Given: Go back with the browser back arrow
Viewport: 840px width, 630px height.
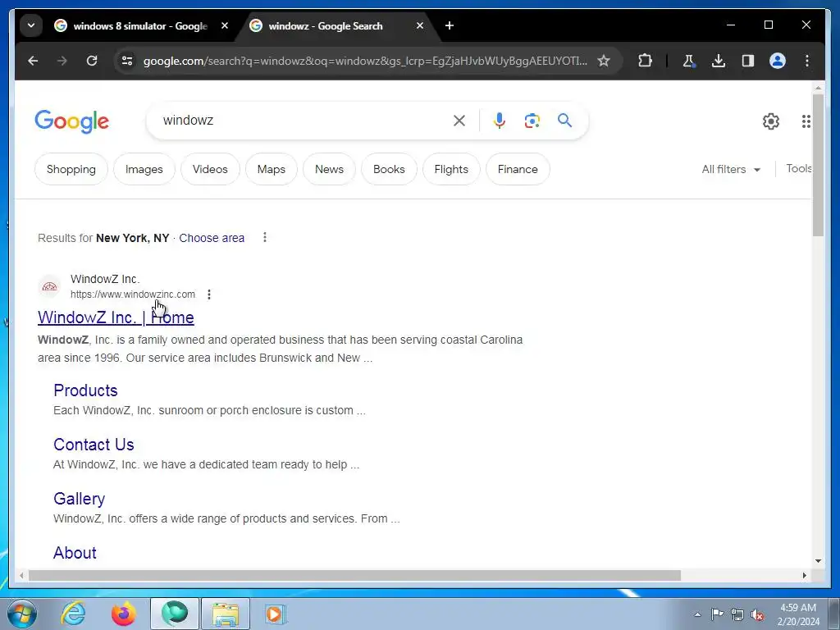Looking at the screenshot, I should click(x=33, y=61).
